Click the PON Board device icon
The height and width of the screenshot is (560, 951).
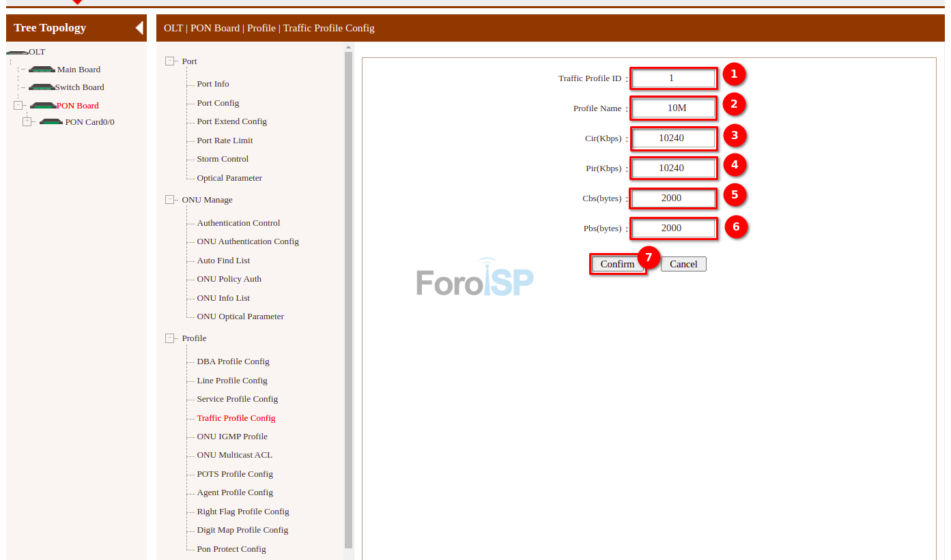[43, 106]
